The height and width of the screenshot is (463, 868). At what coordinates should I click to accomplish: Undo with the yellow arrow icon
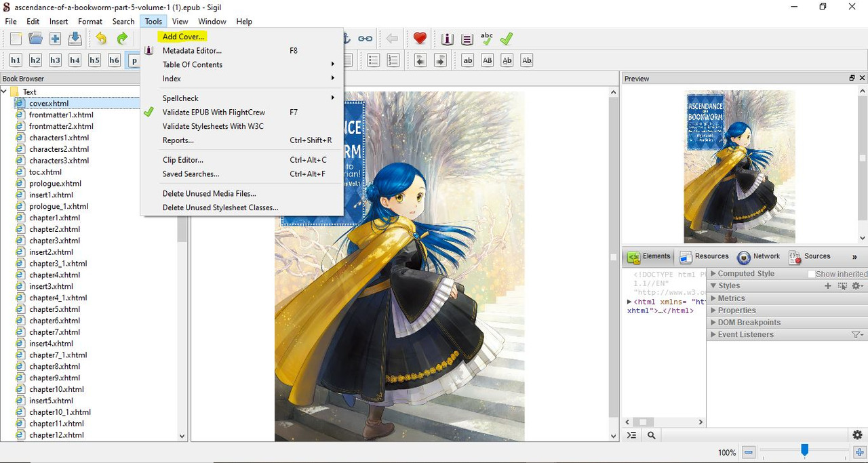pyautogui.click(x=101, y=39)
